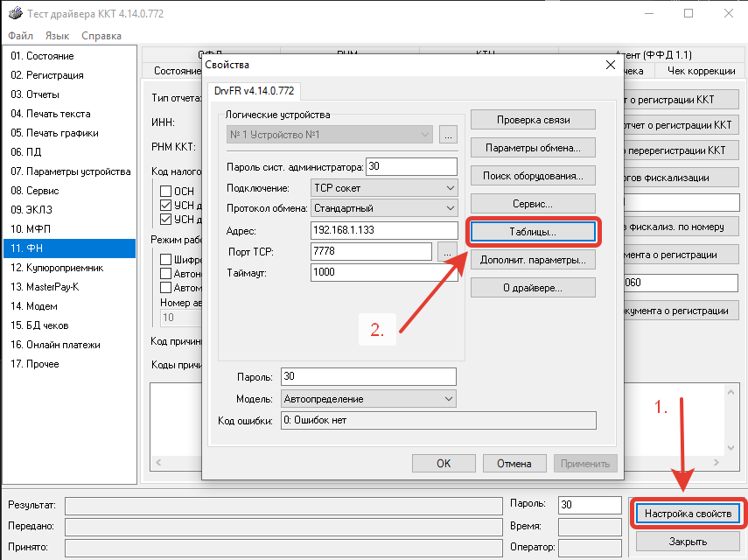Click the Таймаут input field
This screenshot has height=560, width=748.
384,273
